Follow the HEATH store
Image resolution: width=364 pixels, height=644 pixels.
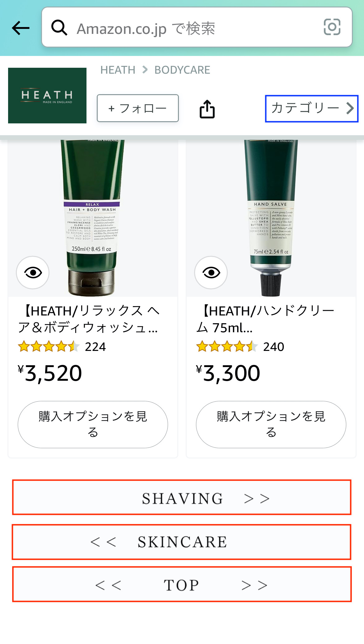pyautogui.click(x=138, y=108)
